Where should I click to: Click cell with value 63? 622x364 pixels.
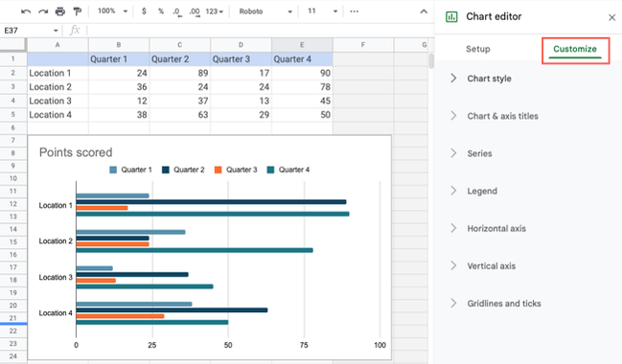179,115
